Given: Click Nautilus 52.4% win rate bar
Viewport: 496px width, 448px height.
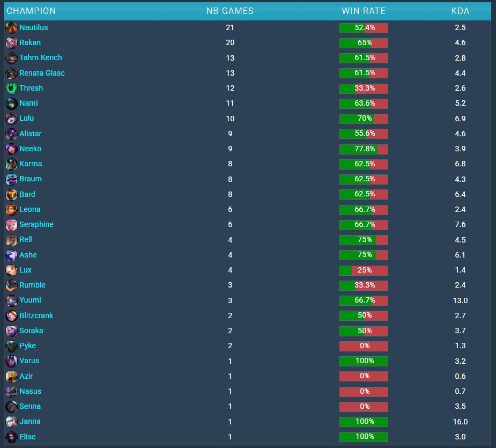Looking at the screenshot, I should click(x=364, y=28).
